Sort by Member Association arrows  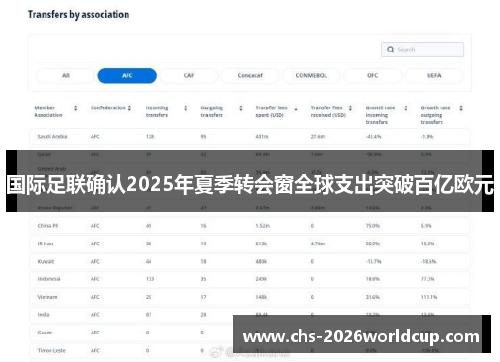pos(76,108)
